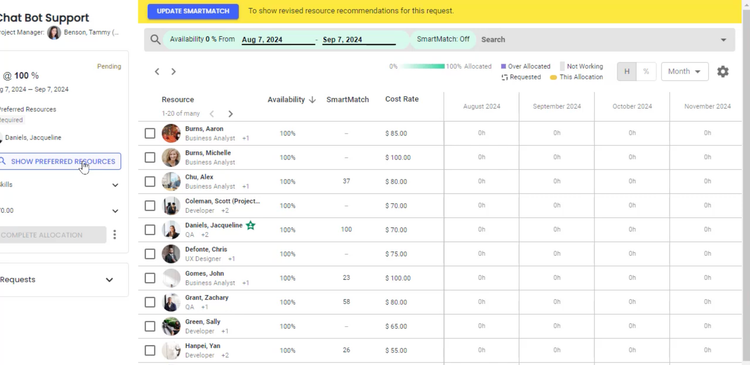Click the August 2024 column header
The height and width of the screenshot is (365, 750).
pos(482,107)
